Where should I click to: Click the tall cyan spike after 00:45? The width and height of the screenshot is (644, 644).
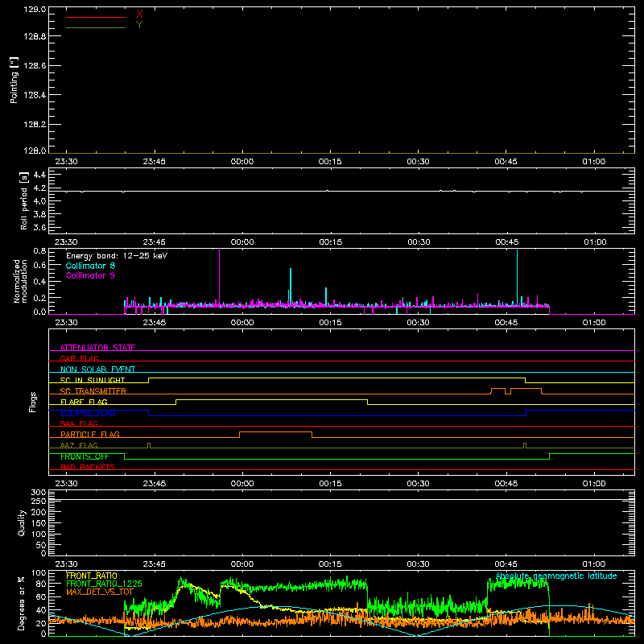517,277
